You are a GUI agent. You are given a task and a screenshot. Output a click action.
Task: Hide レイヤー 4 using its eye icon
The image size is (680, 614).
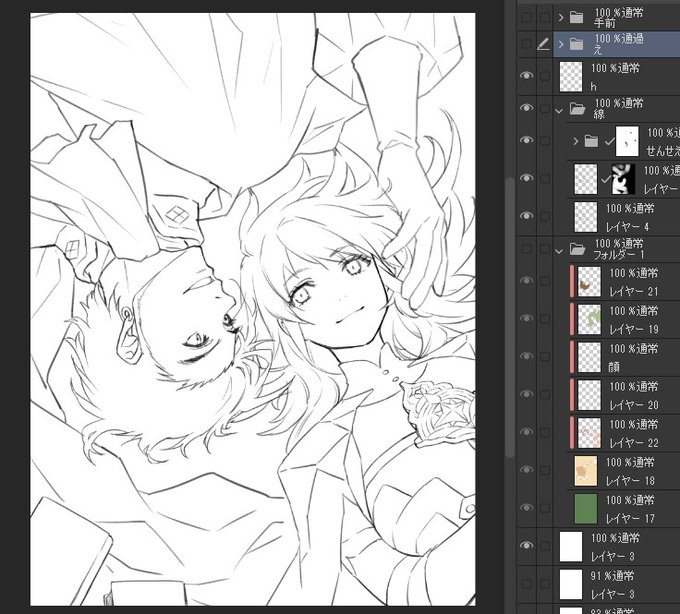click(x=526, y=216)
